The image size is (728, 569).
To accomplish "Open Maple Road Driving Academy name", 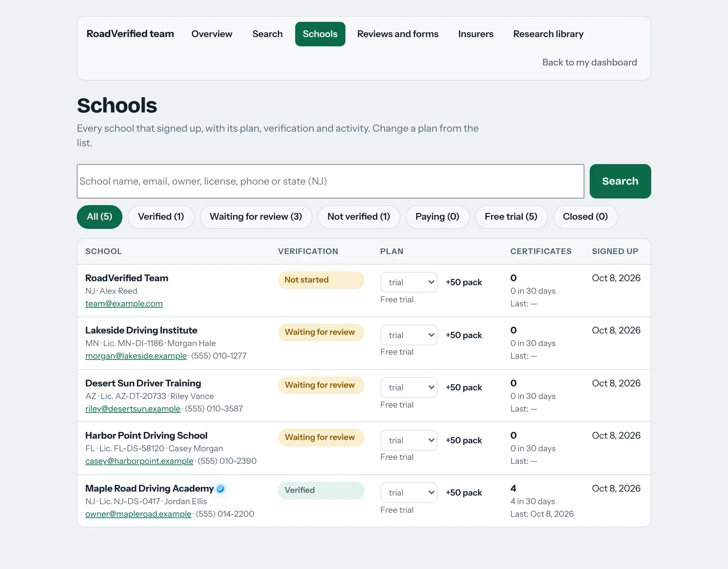I will (x=149, y=489).
